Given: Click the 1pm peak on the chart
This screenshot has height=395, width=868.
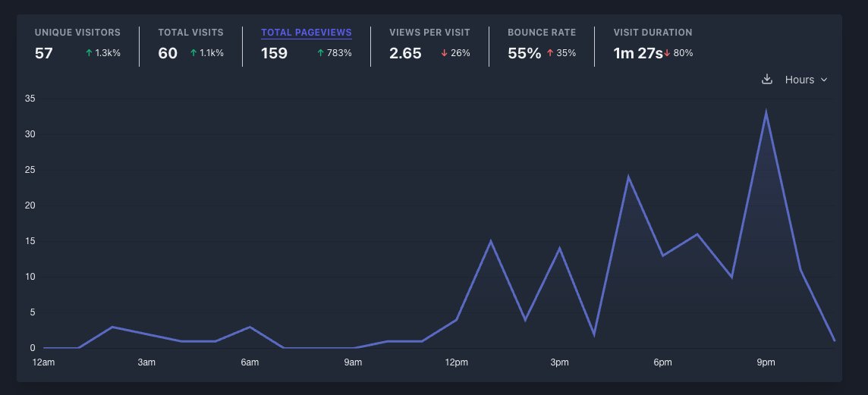Looking at the screenshot, I should [491, 241].
